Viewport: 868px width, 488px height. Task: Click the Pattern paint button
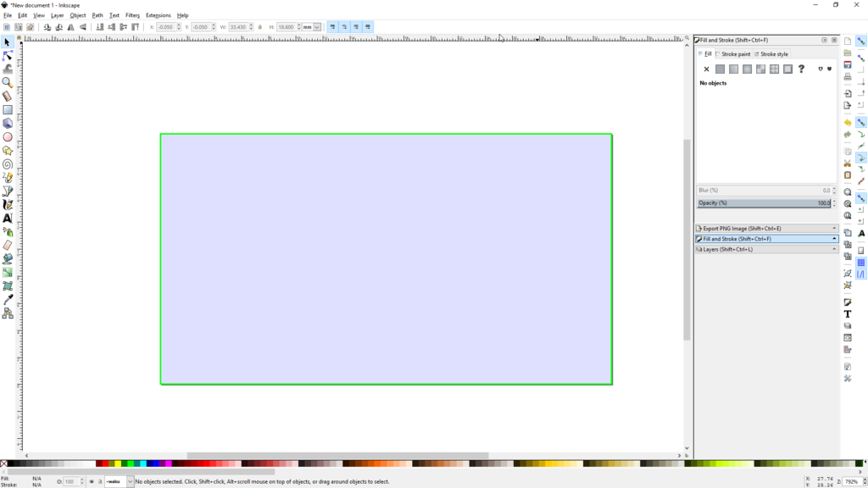774,69
